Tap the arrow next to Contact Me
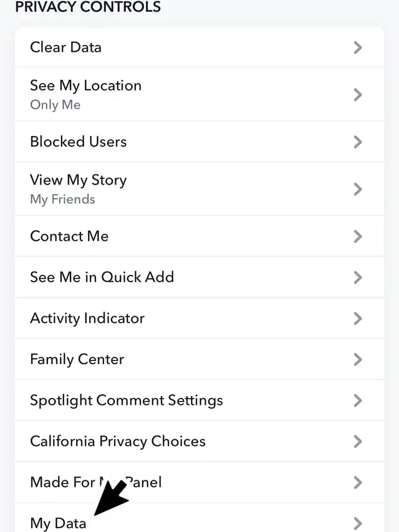 click(358, 236)
